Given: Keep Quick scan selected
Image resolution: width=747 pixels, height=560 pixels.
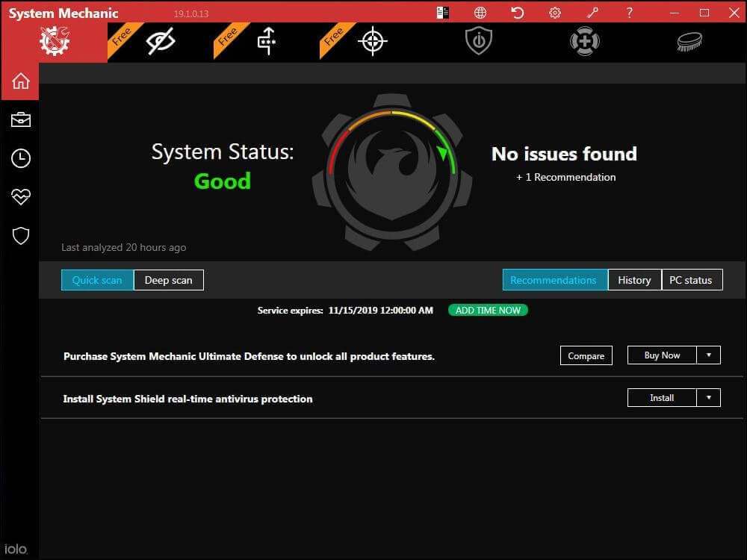Looking at the screenshot, I should tap(97, 280).
